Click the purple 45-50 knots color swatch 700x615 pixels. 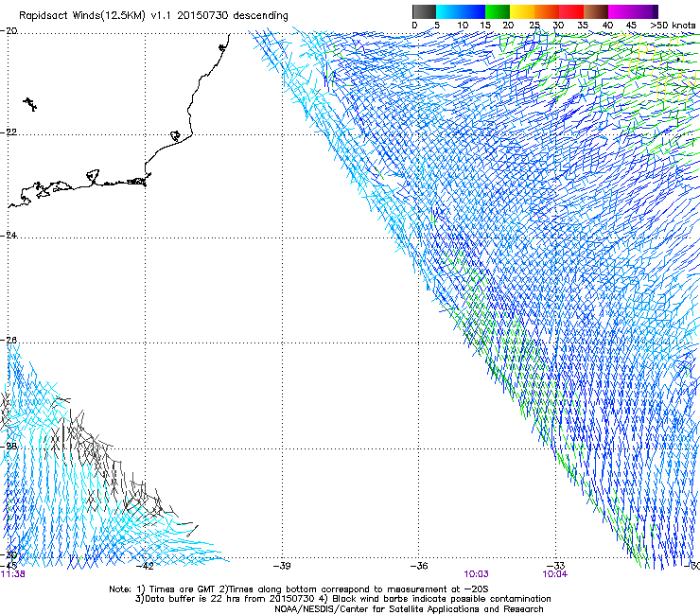645,11
